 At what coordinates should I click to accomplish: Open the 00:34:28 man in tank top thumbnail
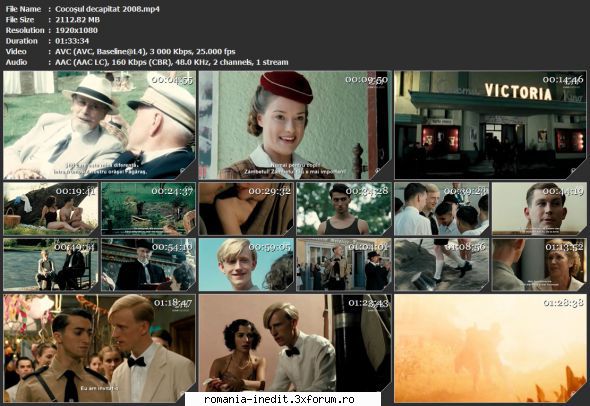[344, 209]
